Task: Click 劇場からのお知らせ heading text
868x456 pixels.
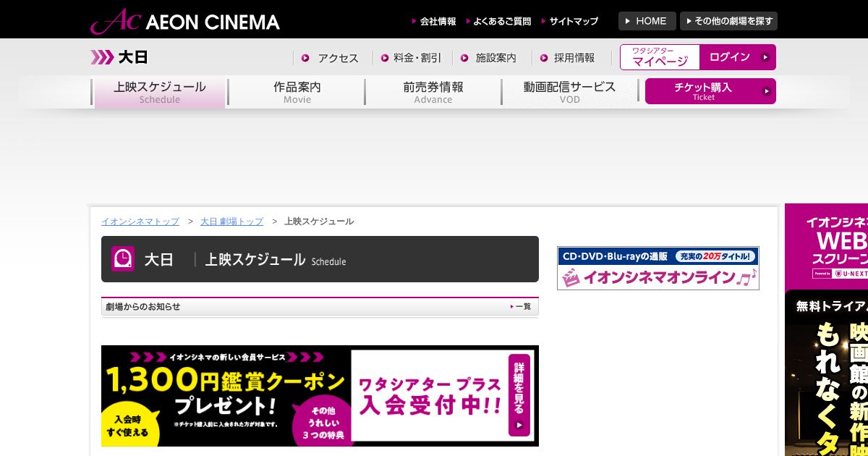Action: point(143,307)
